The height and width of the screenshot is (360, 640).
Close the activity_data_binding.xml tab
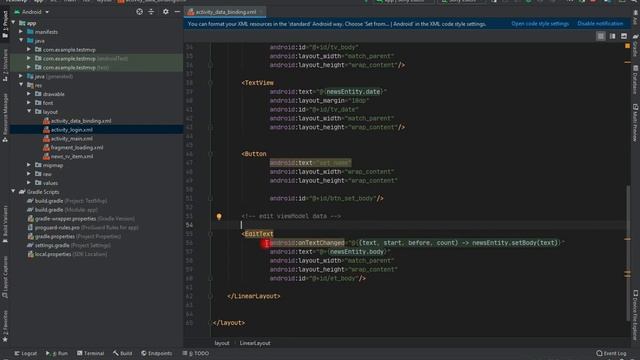point(262,12)
